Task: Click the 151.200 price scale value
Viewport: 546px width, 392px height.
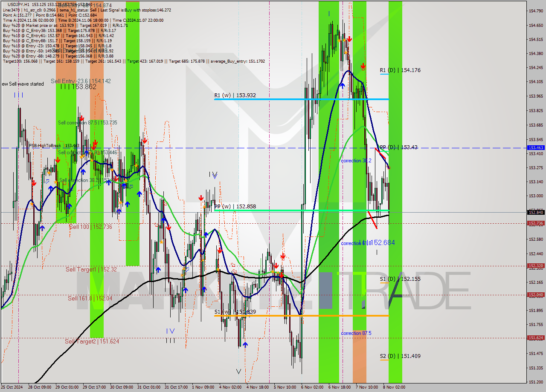Action: (536, 382)
